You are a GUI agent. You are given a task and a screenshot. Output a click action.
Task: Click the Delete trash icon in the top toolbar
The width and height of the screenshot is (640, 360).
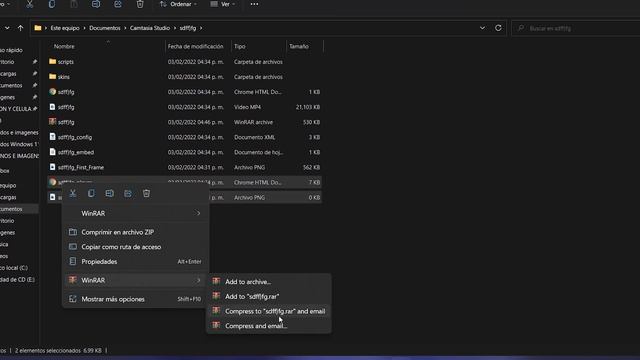(140, 4)
